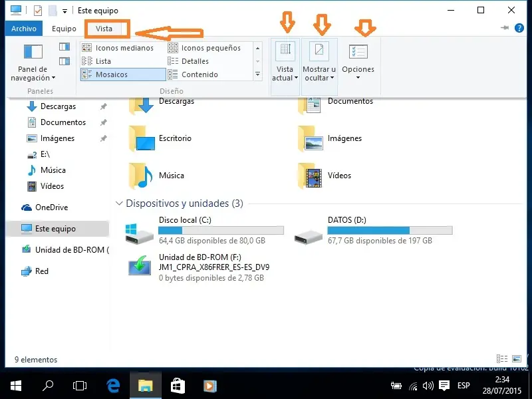Select Red in navigation pane
Screen dimensions: 532x399
tap(35, 271)
